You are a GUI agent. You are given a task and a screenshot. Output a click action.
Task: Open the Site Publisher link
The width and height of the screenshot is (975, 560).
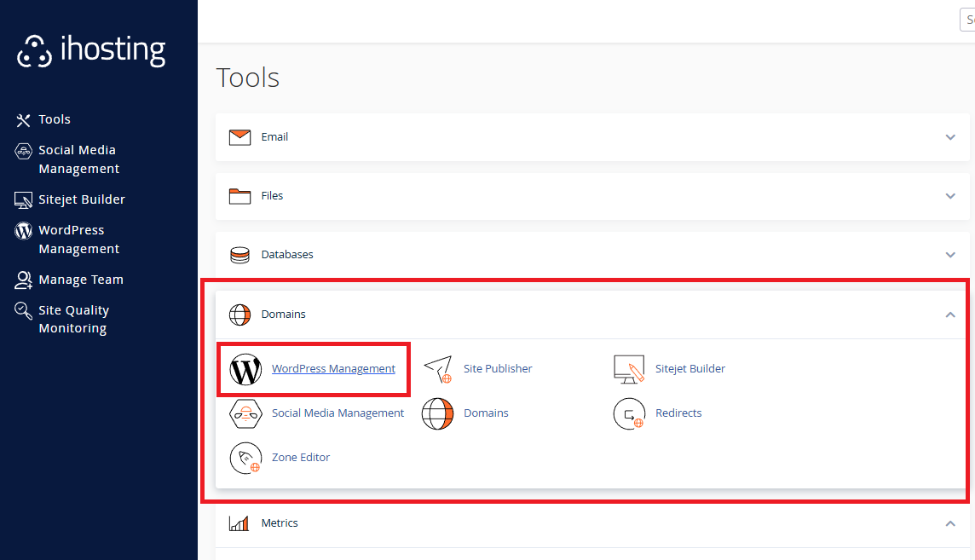498,368
